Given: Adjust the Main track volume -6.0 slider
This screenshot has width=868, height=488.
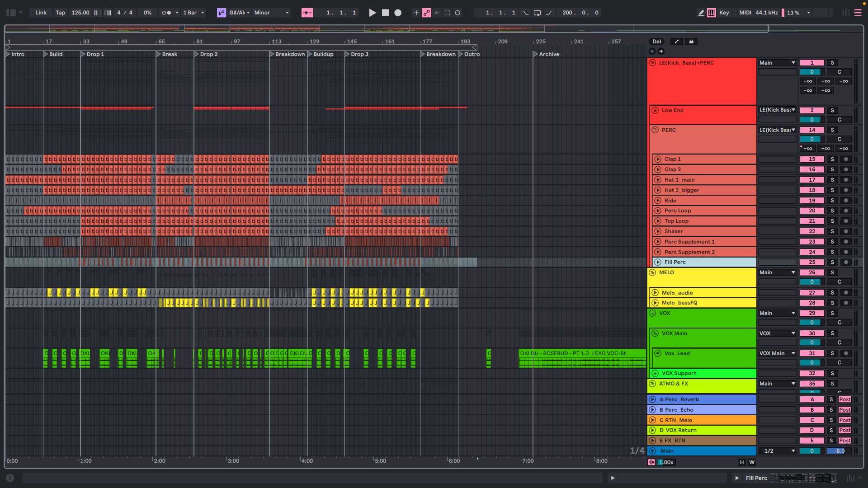Looking at the screenshot, I should 839,451.
